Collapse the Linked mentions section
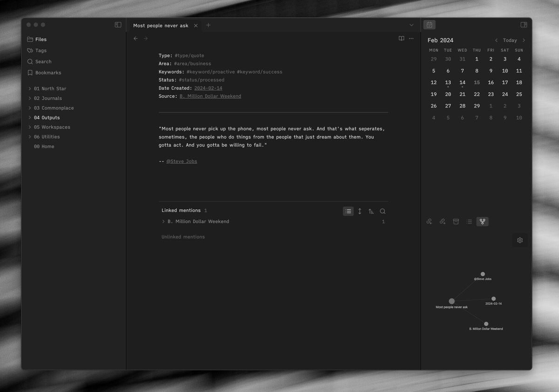Image resolution: width=559 pixels, height=392 pixels. tap(181, 210)
